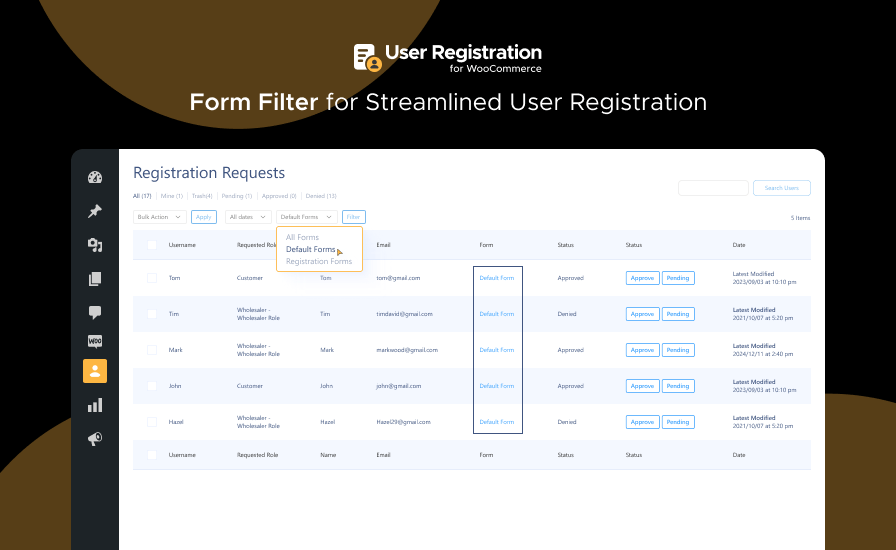The width and height of the screenshot is (896, 550).
Task: Set Hazel's request to Pending
Action: pos(678,422)
